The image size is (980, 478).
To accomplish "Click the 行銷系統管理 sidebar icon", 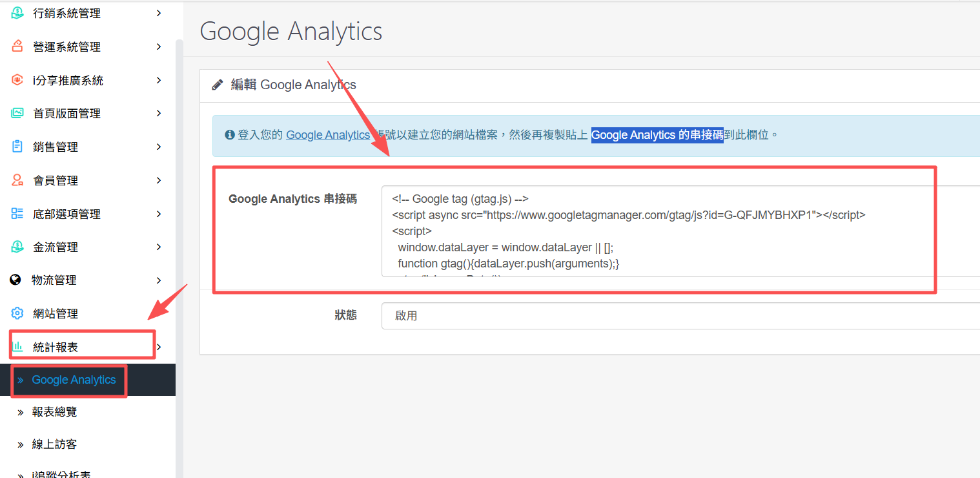I will (17, 13).
